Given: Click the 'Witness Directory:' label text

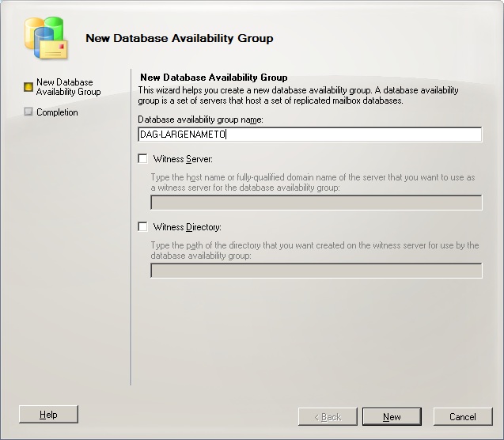Looking at the screenshot, I should tap(187, 227).
